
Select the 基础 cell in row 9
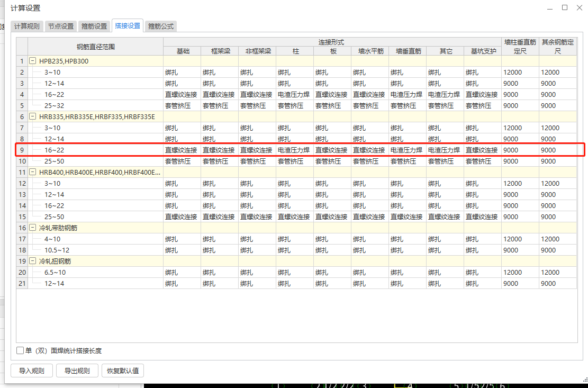click(182, 150)
